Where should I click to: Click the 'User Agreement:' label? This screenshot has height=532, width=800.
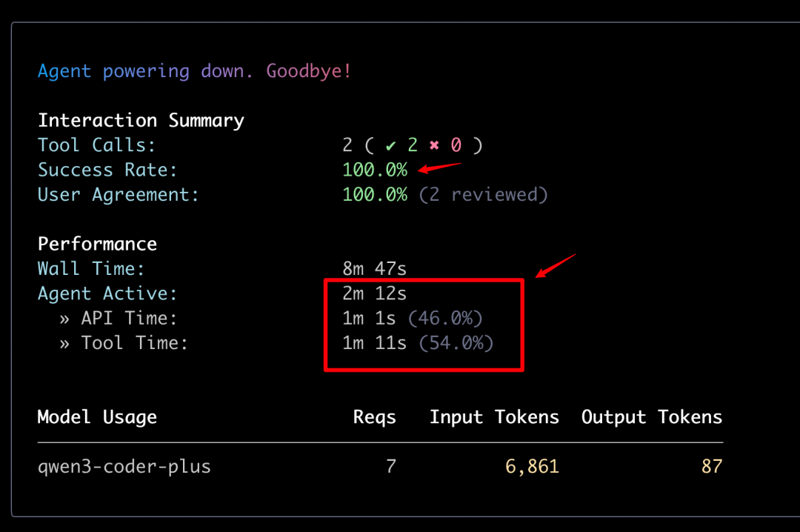point(119,195)
